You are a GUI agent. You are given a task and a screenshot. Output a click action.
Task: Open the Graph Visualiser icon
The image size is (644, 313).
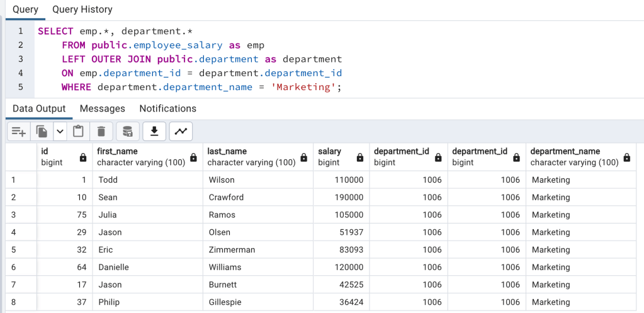[x=181, y=132]
